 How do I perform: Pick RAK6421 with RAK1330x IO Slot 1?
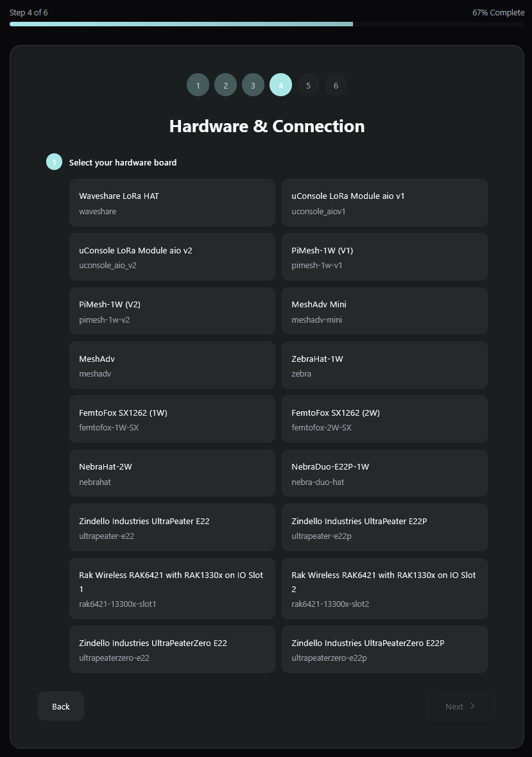(172, 588)
